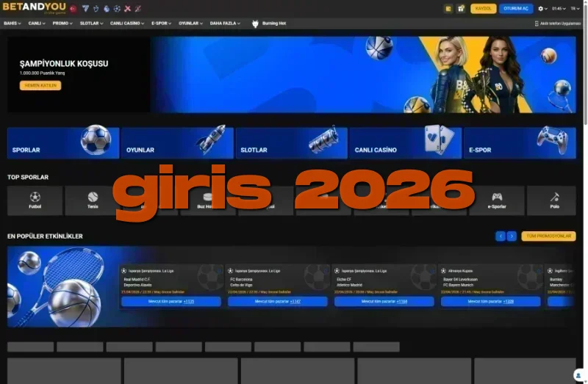This screenshot has height=384, width=588.
Task: Select the Futbol sport tile
Action: point(35,200)
